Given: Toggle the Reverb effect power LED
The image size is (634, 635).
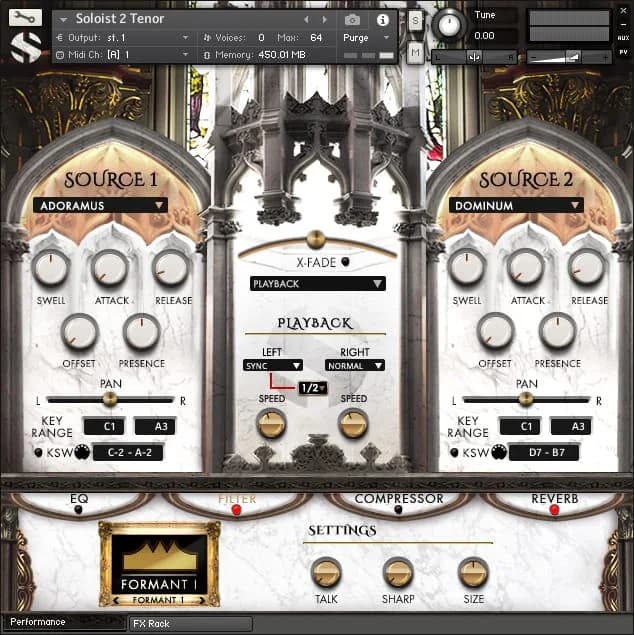Looking at the screenshot, I should [x=555, y=509].
